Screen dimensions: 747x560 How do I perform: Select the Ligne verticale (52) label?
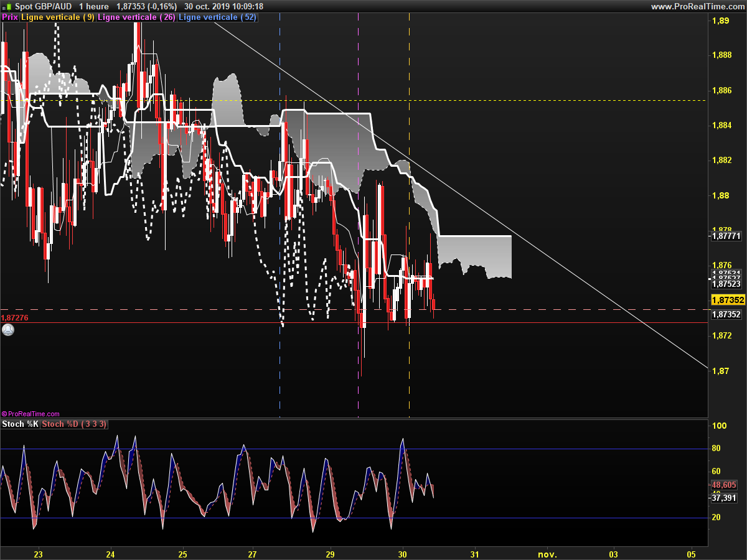(x=217, y=17)
